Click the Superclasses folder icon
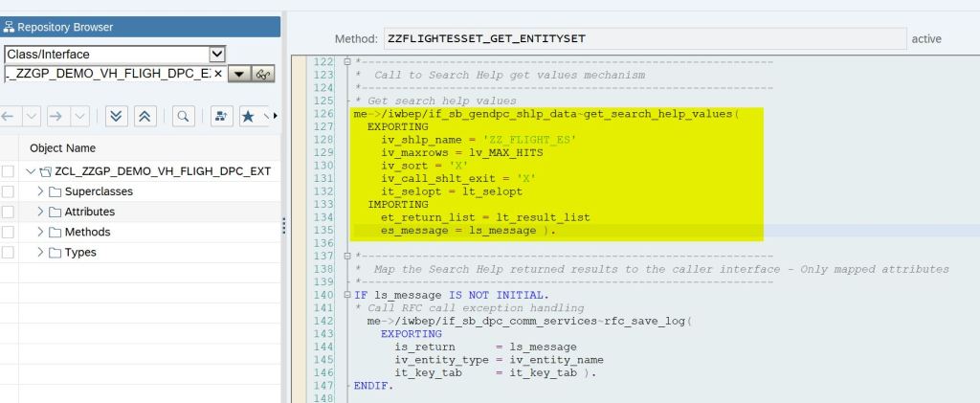This screenshot has width=980, height=403. [x=55, y=191]
